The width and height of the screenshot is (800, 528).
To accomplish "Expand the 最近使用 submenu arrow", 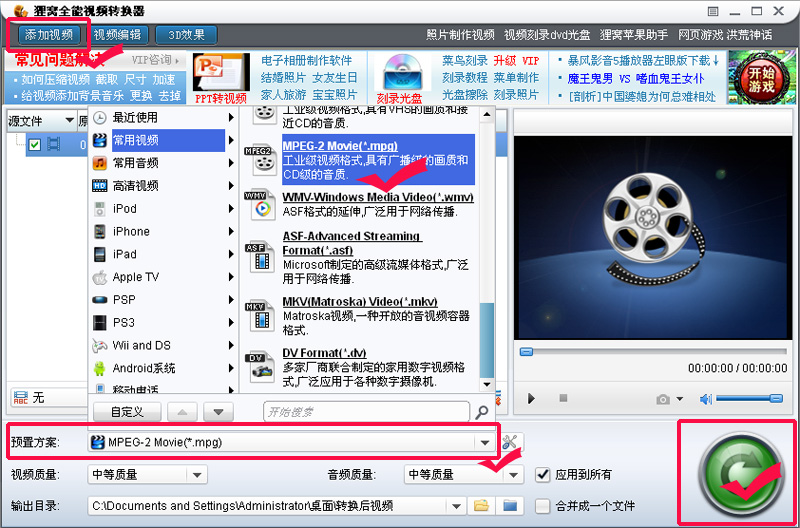I will click(x=231, y=118).
